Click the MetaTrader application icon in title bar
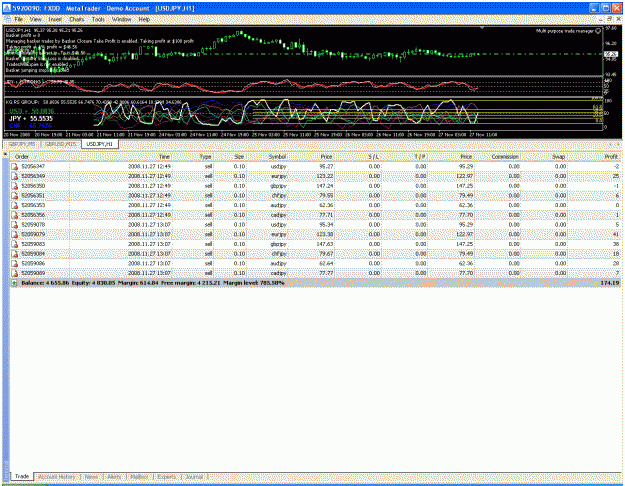Viewport: 625px width, 486px height. [7, 8]
